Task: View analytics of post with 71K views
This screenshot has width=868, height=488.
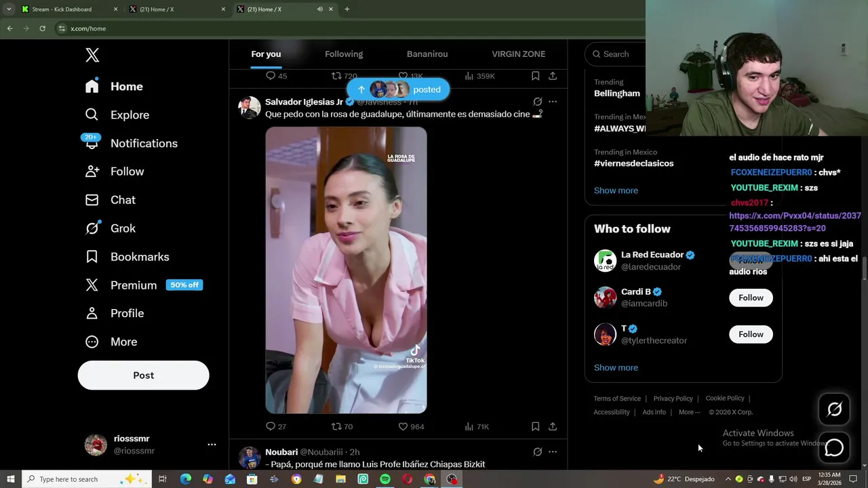Action: (x=477, y=426)
